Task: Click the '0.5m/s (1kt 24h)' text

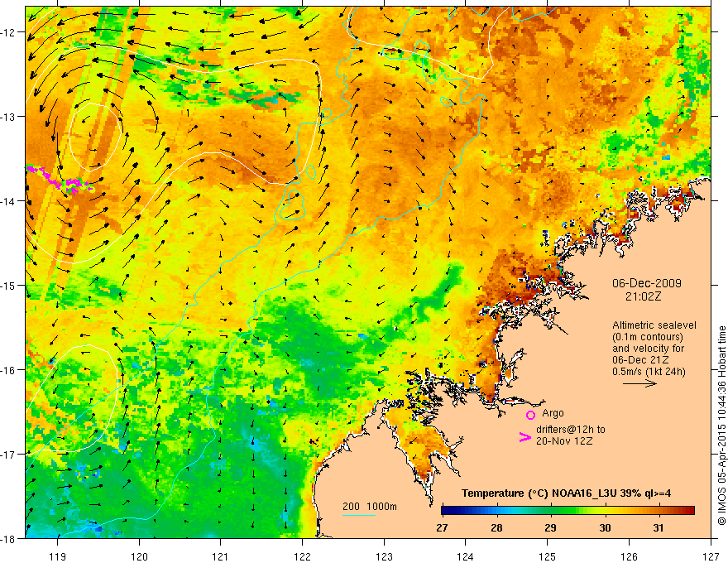Action: 649,372
